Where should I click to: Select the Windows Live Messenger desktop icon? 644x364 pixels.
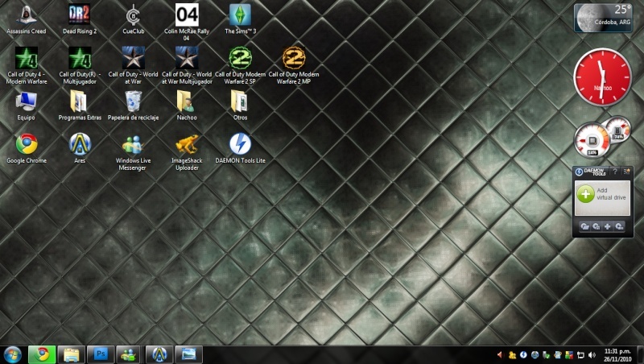pos(133,152)
